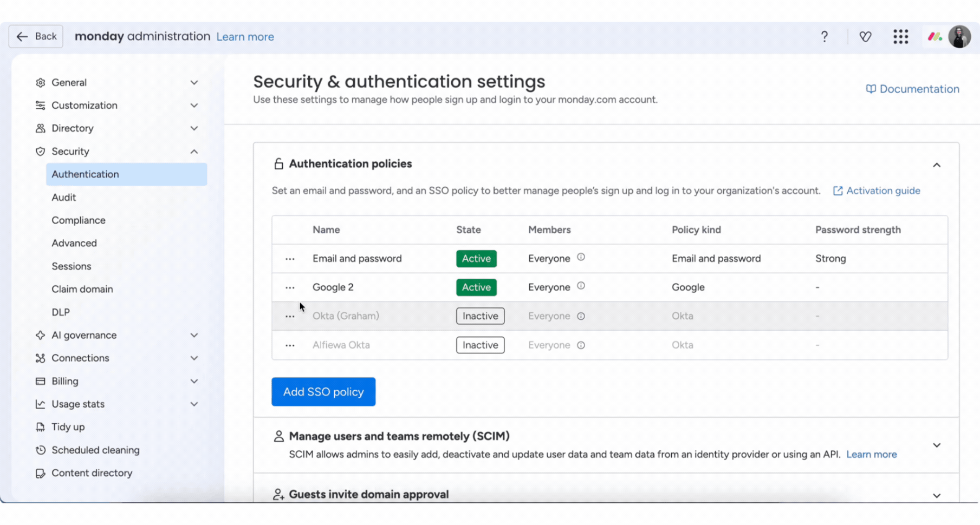This screenshot has width=980, height=525.
Task: Click the Scheduled cleaning clock icon
Action: tap(40, 450)
